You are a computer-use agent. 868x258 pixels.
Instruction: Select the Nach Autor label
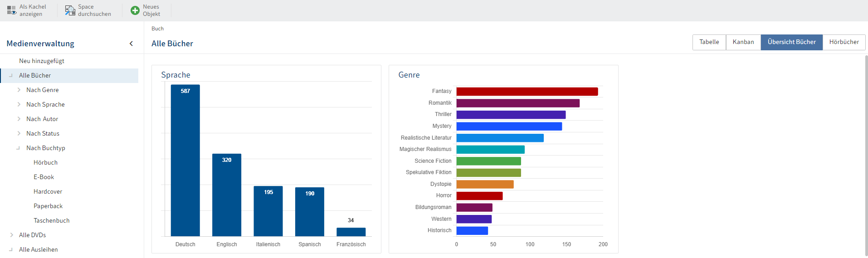(42, 119)
